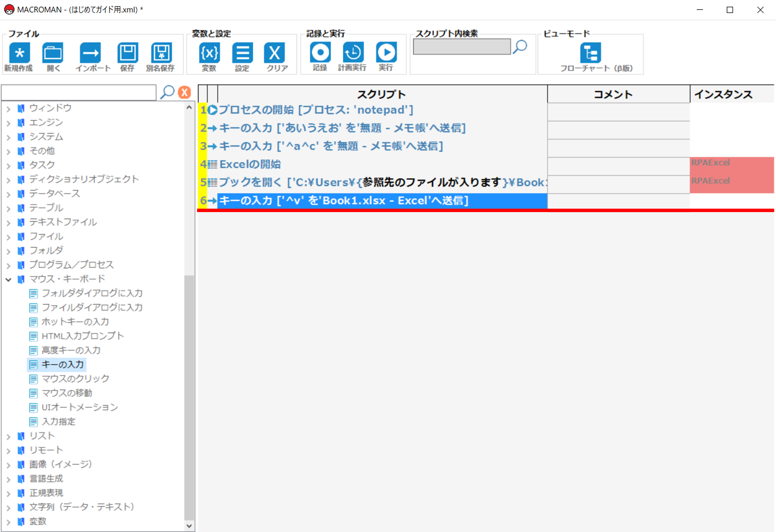Click the command tree scrollbar thumb

189,398
